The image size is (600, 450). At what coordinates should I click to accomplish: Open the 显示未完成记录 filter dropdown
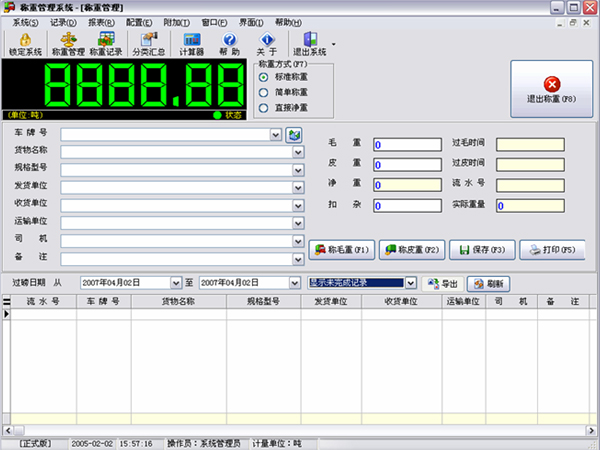point(410,283)
